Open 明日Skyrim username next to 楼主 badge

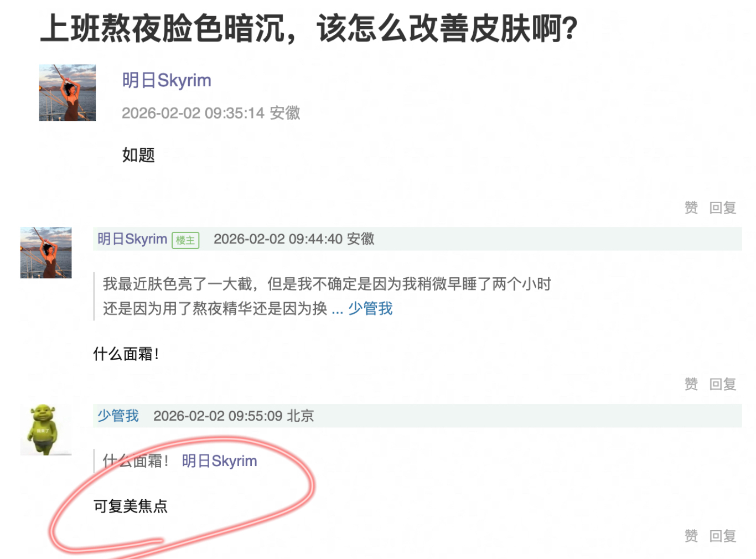pos(132,239)
